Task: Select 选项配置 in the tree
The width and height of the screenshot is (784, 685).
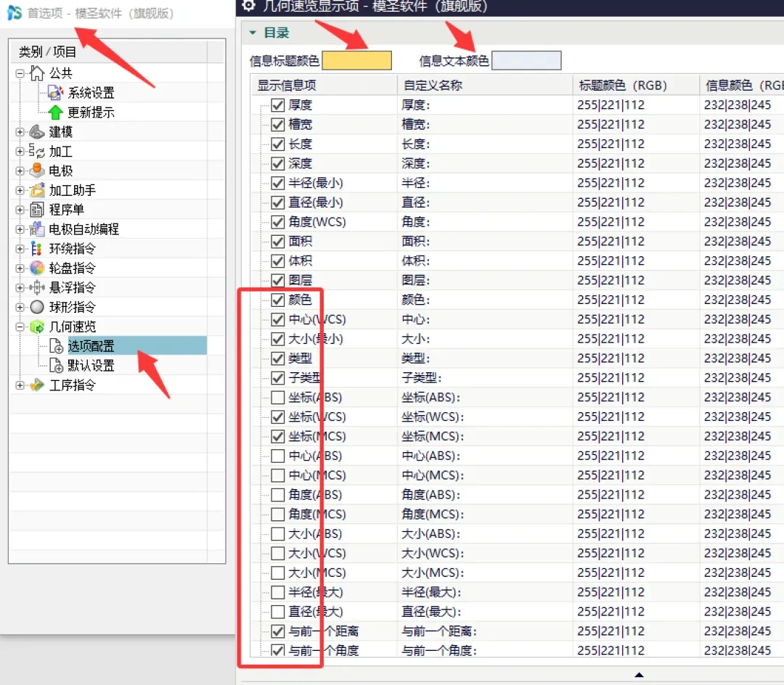Action: tap(91, 345)
